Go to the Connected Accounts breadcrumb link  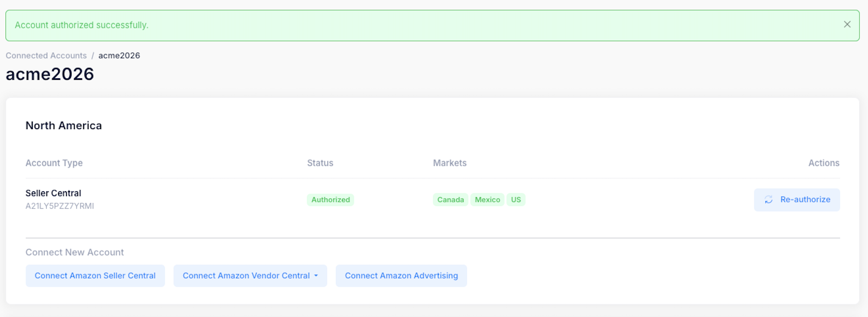pos(46,56)
